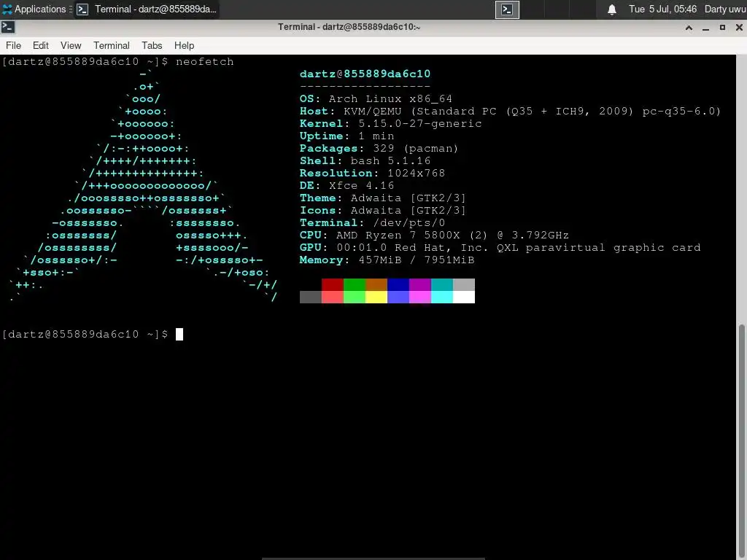Click the terminal window menu icon in the title bar
The image size is (747, 560).
click(x=7, y=27)
